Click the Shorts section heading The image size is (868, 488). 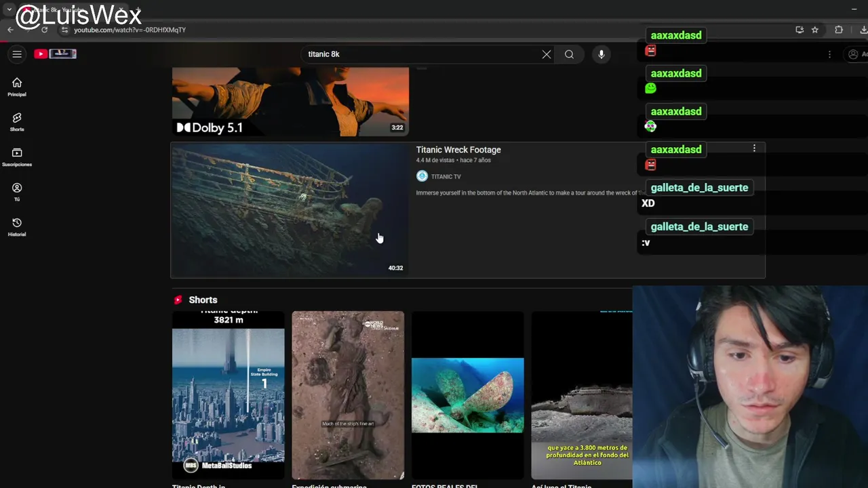203,300
